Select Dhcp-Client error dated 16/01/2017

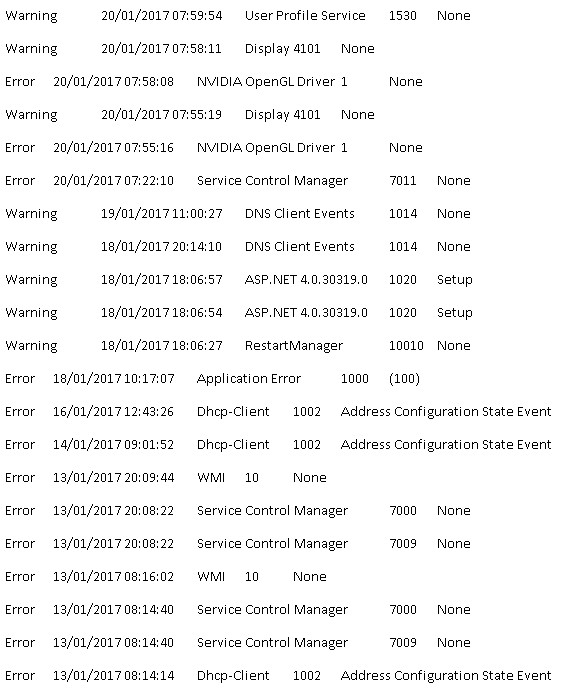click(x=278, y=412)
